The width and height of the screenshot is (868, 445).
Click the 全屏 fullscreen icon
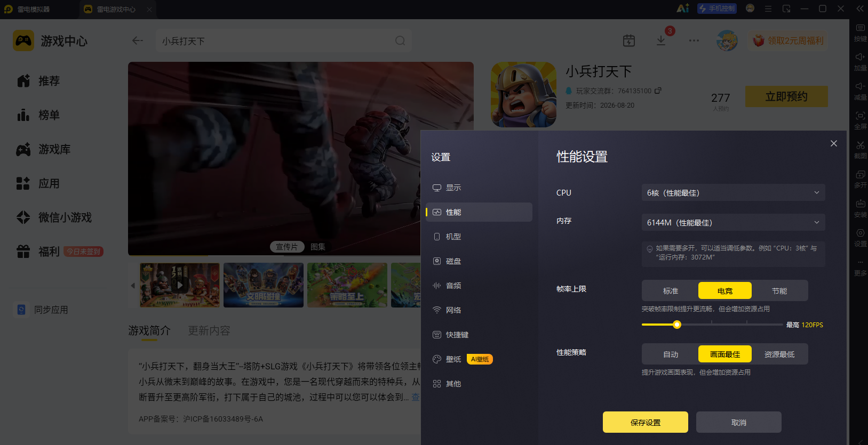pyautogui.click(x=861, y=120)
